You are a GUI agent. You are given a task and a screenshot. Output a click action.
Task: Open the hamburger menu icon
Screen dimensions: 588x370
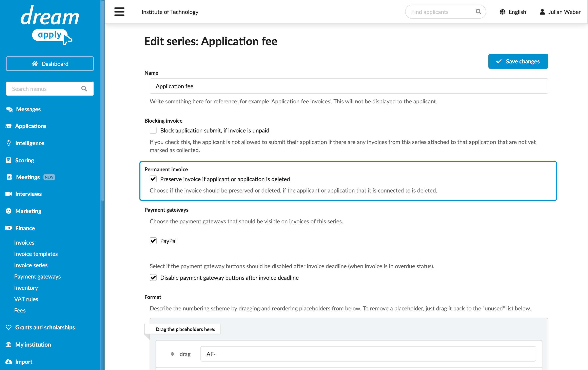[x=119, y=12]
